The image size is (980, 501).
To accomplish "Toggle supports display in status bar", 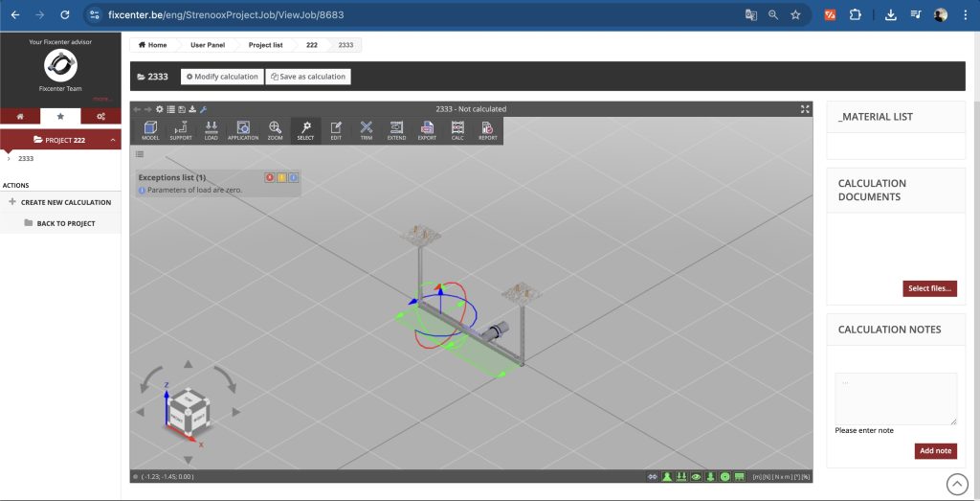I will [x=667, y=477].
